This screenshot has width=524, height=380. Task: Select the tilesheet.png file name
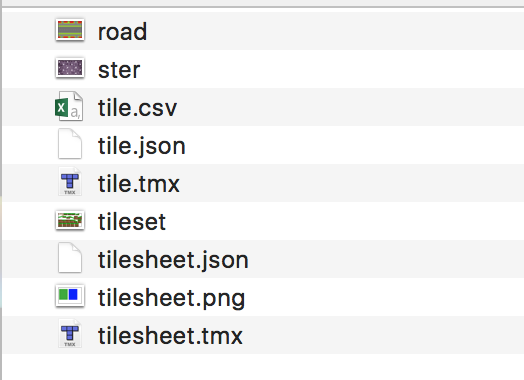(x=171, y=298)
